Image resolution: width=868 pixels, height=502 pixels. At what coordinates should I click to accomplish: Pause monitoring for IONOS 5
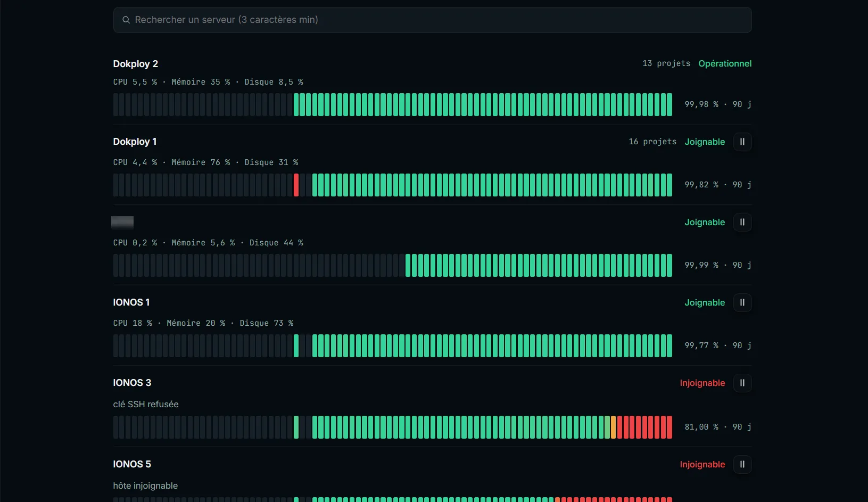(742, 464)
